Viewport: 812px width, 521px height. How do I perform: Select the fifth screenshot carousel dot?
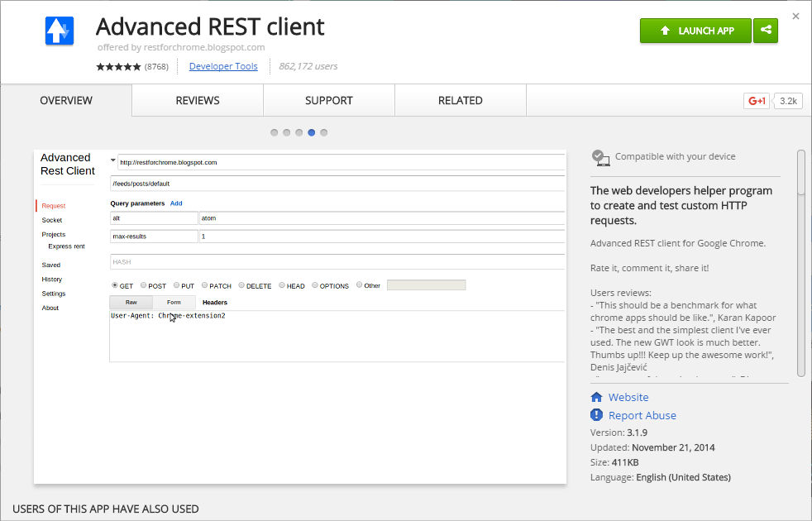coord(323,132)
